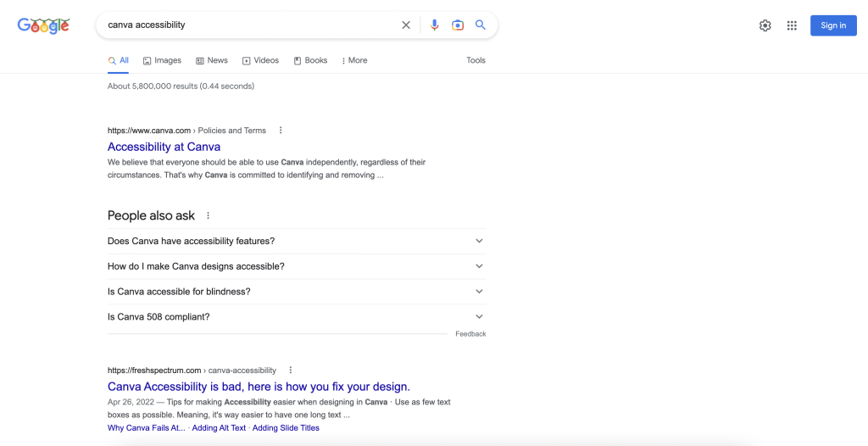Open the Google apps grid icon
This screenshot has height=446, width=868.
click(792, 25)
